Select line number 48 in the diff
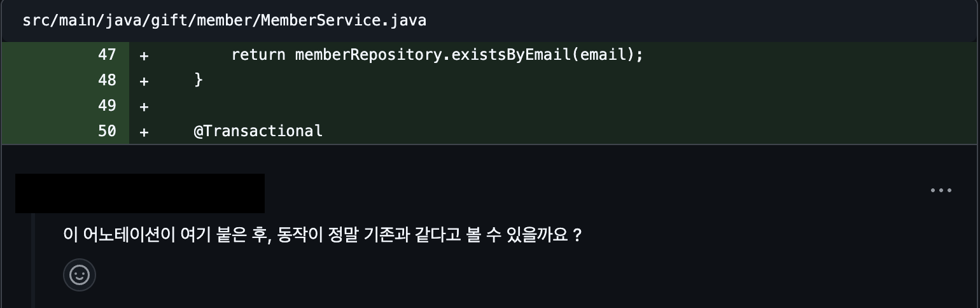980x308 pixels. coord(107,80)
